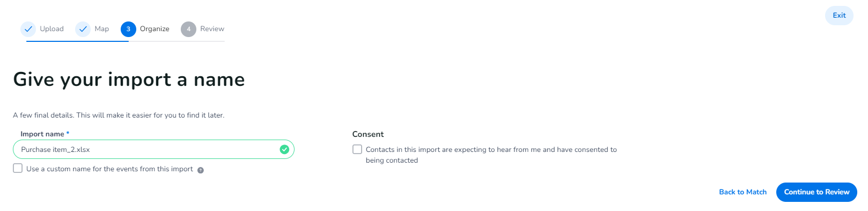The image size is (868, 211).
Task: Click the consent label text about being contacted
Action: [x=491, y=155]
